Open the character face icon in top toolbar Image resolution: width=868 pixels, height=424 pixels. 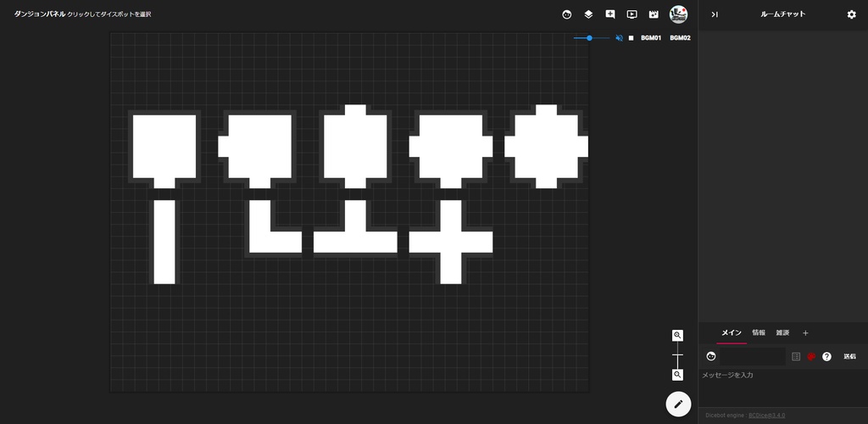pyautogui.click(x=566, y=15)
